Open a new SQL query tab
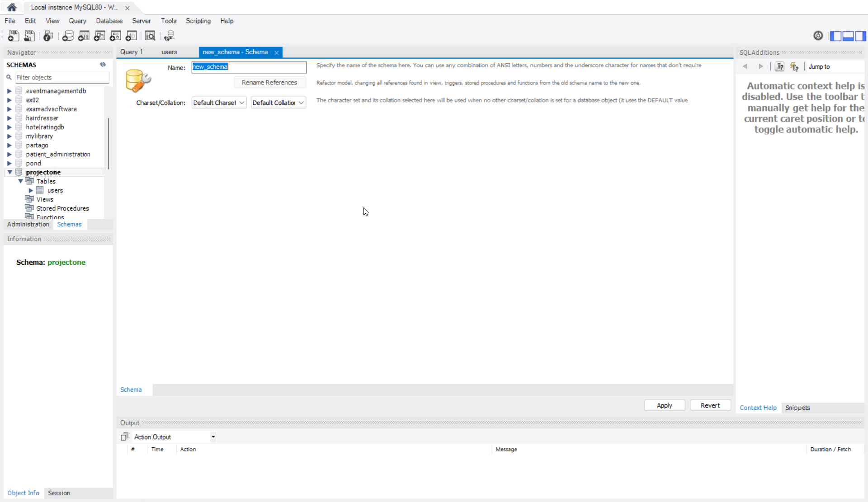 14,36
